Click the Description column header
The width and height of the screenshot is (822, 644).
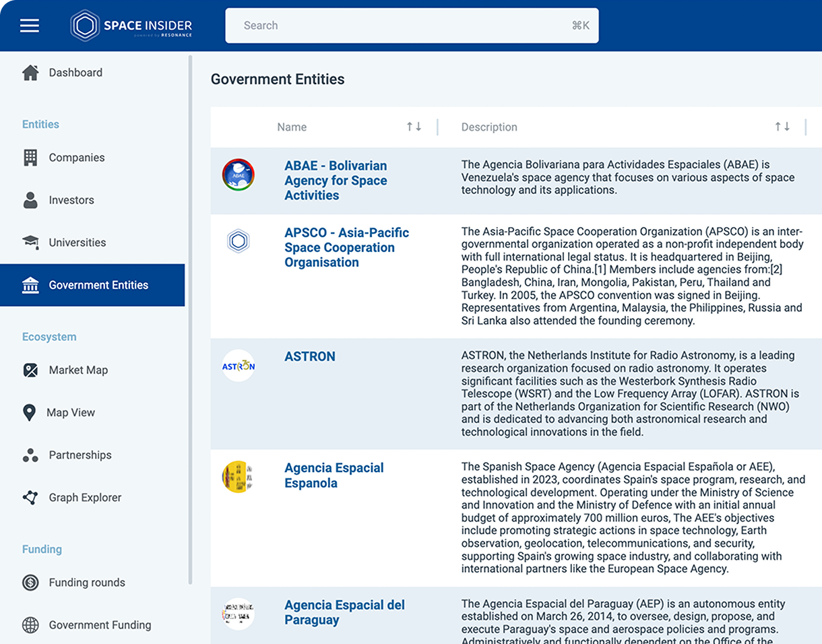[489, 127]
